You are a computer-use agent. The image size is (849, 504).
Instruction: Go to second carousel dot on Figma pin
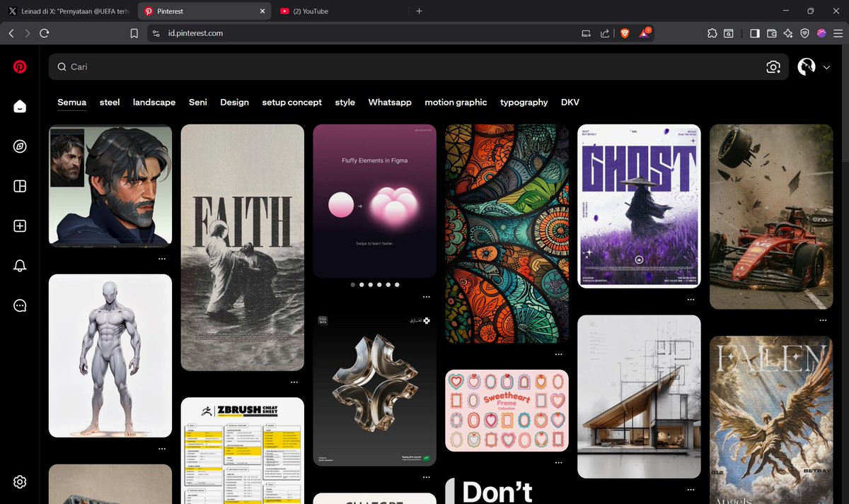[362, 284]
